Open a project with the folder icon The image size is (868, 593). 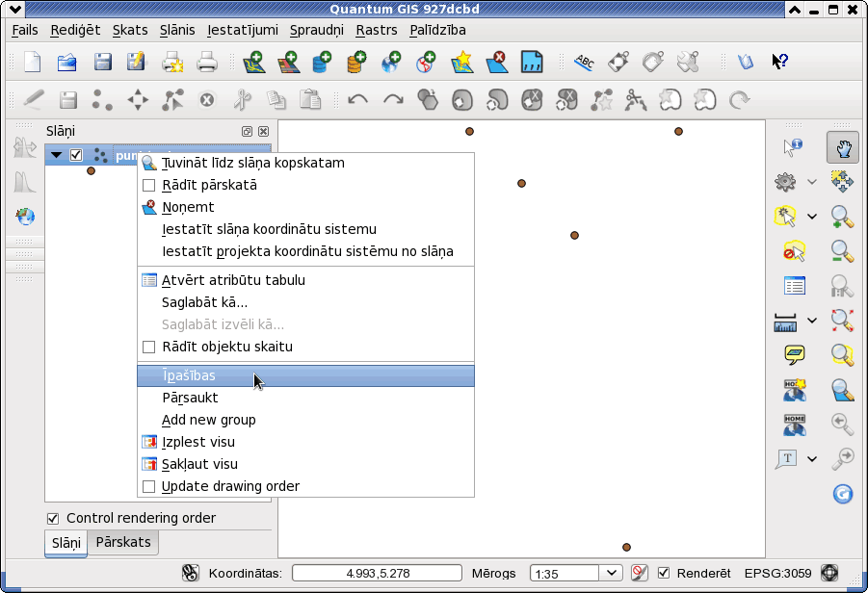[67, 62]
